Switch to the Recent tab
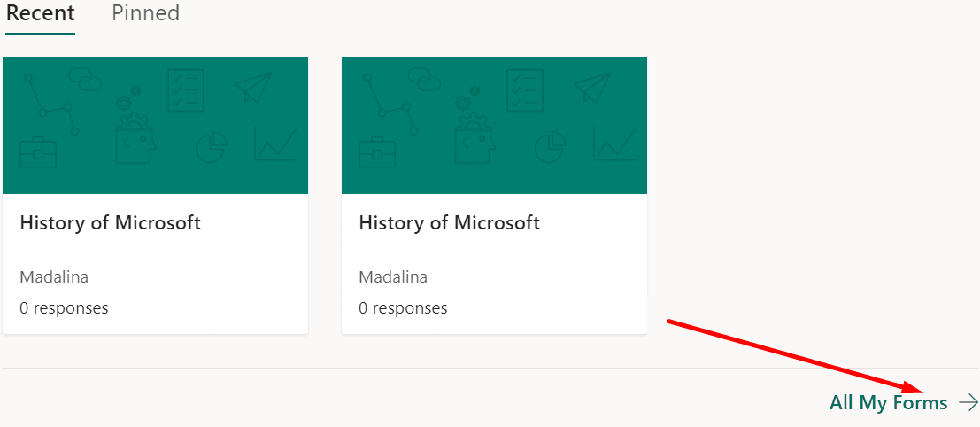 (40, 13)
